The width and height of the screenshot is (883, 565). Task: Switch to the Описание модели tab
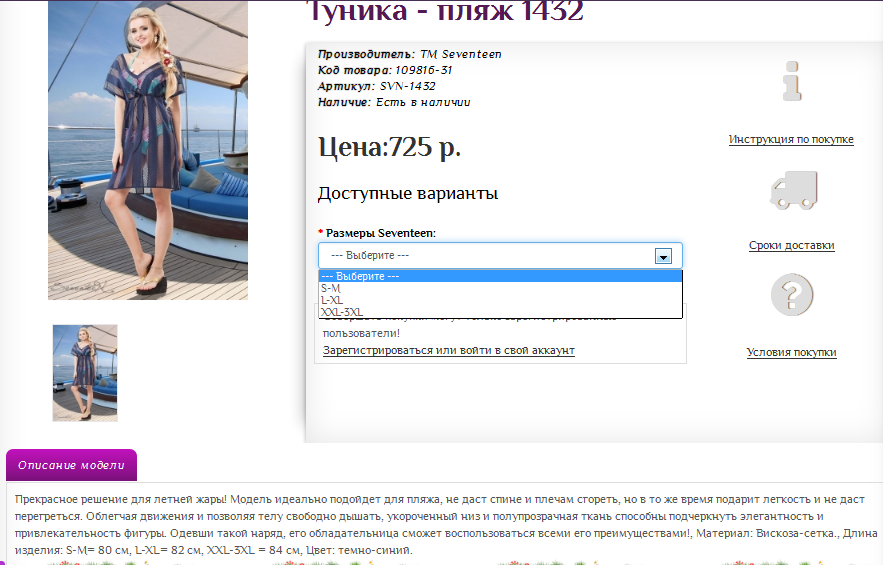click(x=71, y=465)
